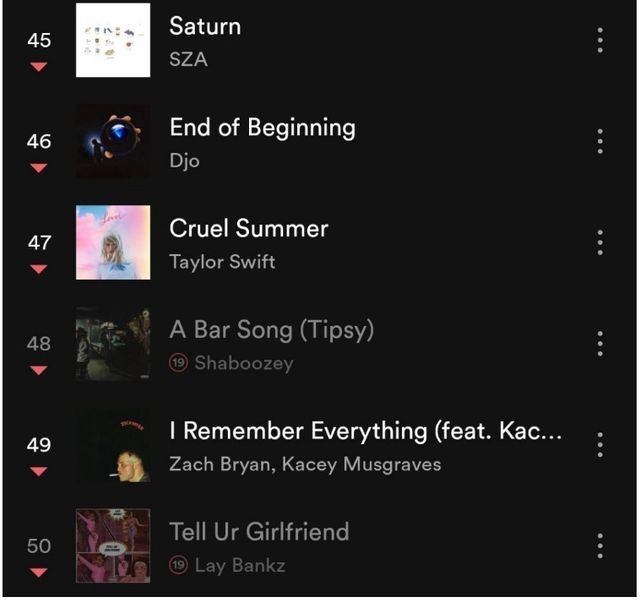Image resolution: width=640 pixels, height=603 pixels.
Task: Open Zach Bryan, Kacey Musgraves artist line
Action: (305, 464)
